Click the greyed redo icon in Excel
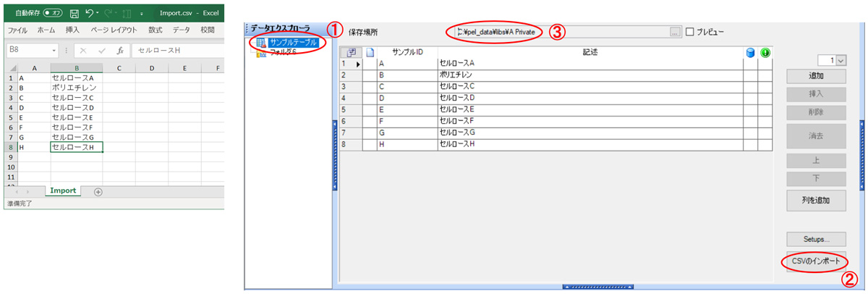This screenshot has width=868, height=294. [x=107, y=13]
